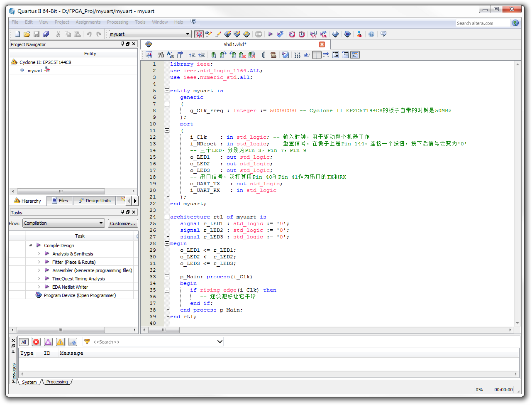Toggle the Error messages filter icon

36,342
